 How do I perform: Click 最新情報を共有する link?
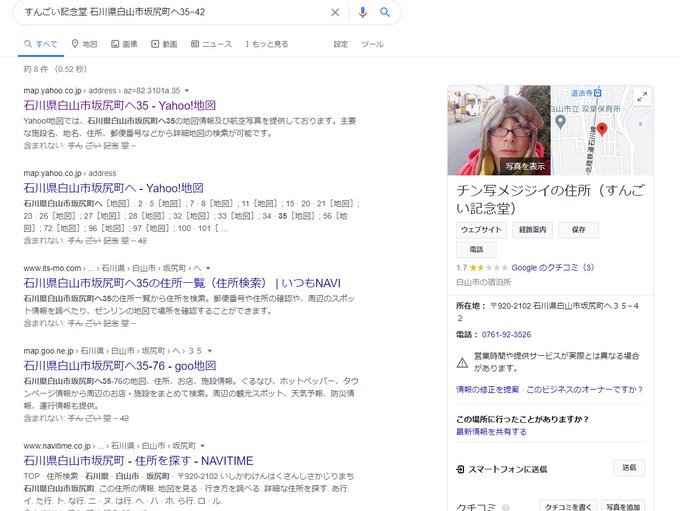[491, 432]
